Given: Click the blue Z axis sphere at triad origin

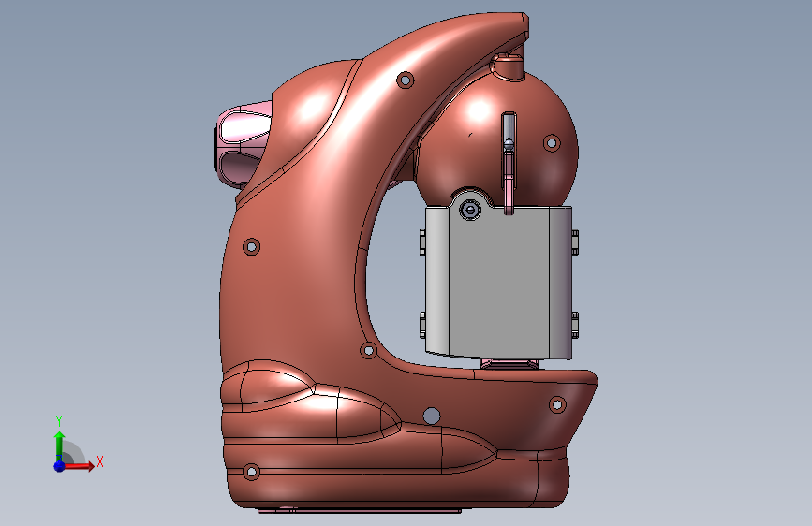Looking at the screenshot, I should tap(59, 466).
